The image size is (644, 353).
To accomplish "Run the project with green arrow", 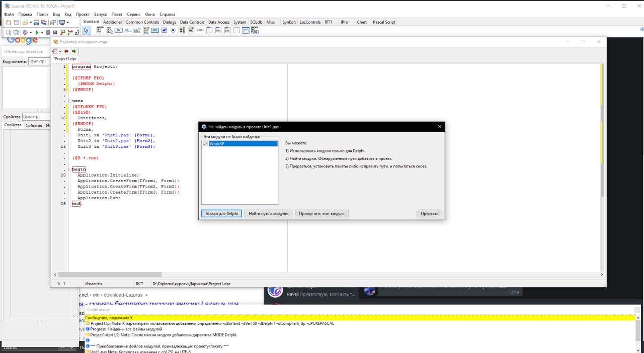I will pos(37,33).
